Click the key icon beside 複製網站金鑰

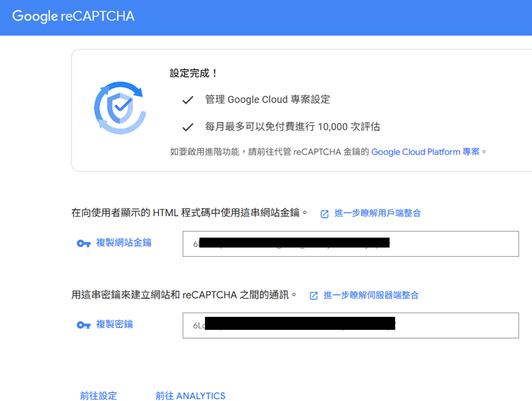(84, 243)
